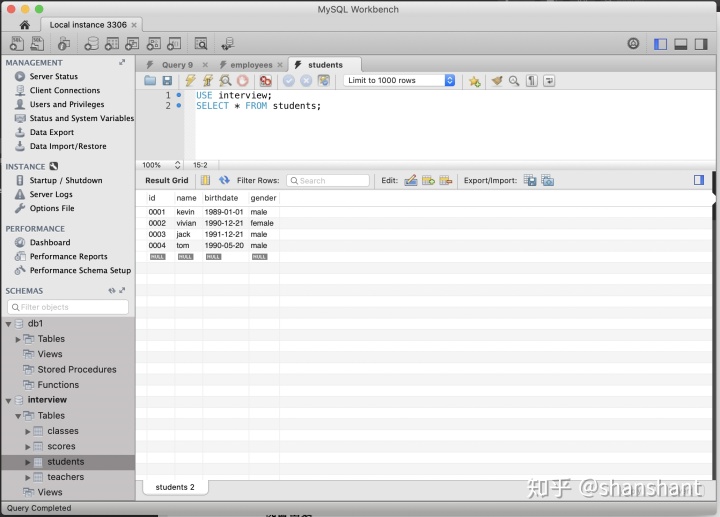The width and height of the screenshot is (720, 517).
Task: Export recordset to external file
Action: coord(530,180)
